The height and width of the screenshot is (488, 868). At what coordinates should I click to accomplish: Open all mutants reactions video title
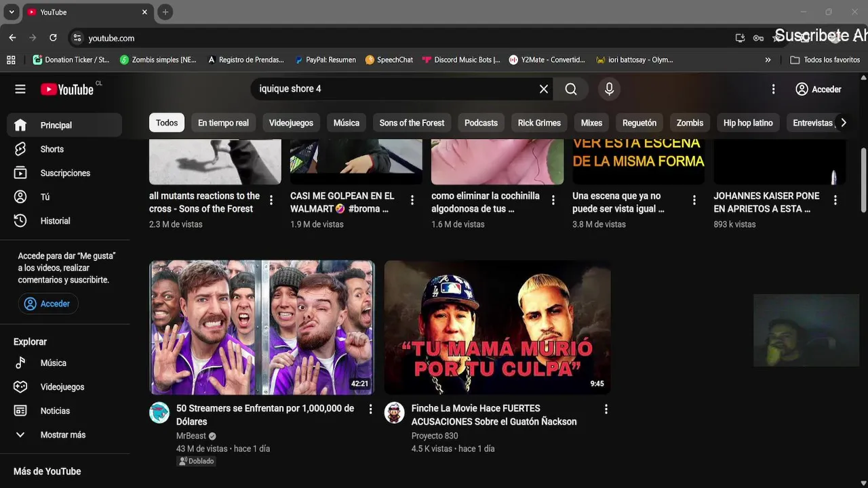point(204,202)
